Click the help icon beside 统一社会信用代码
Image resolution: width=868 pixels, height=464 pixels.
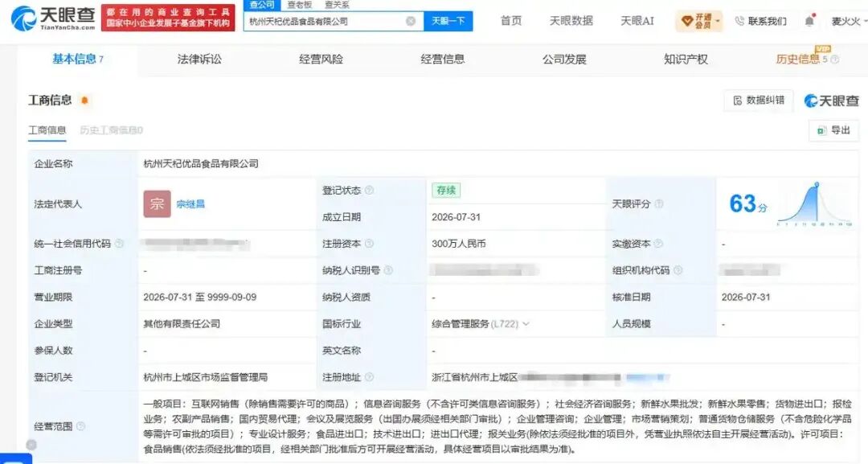[x=119, y=244]
